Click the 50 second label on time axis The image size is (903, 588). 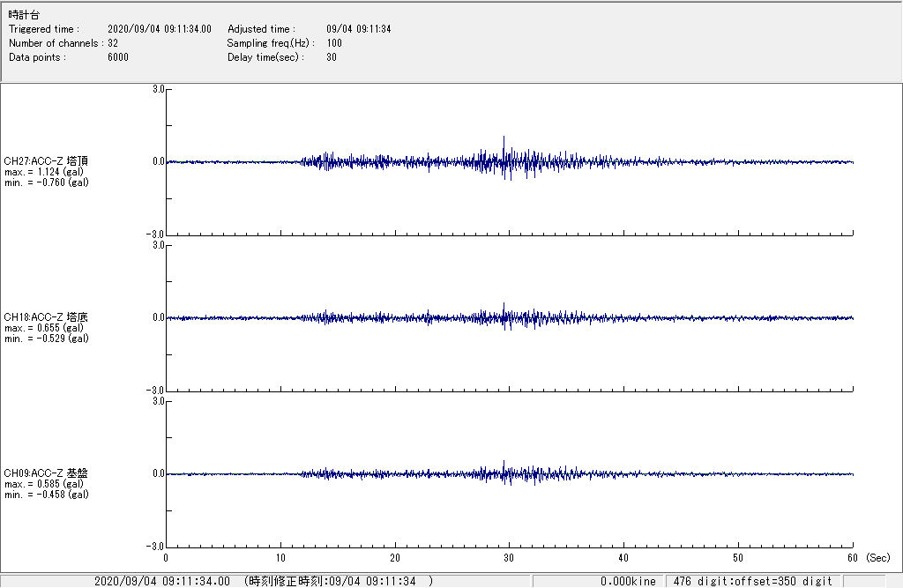(738, 557)
